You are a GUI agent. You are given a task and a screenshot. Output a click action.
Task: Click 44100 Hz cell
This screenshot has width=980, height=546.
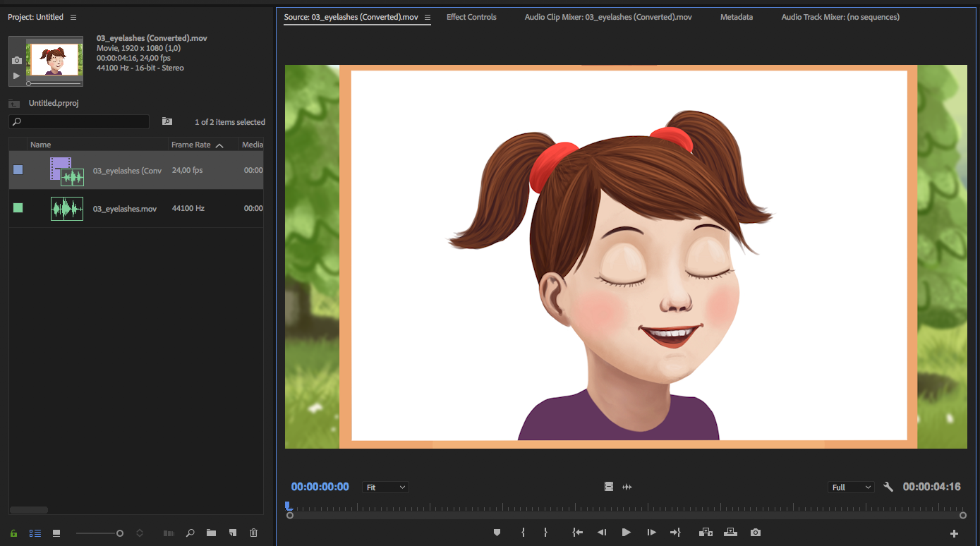click(x=188, y=208)
